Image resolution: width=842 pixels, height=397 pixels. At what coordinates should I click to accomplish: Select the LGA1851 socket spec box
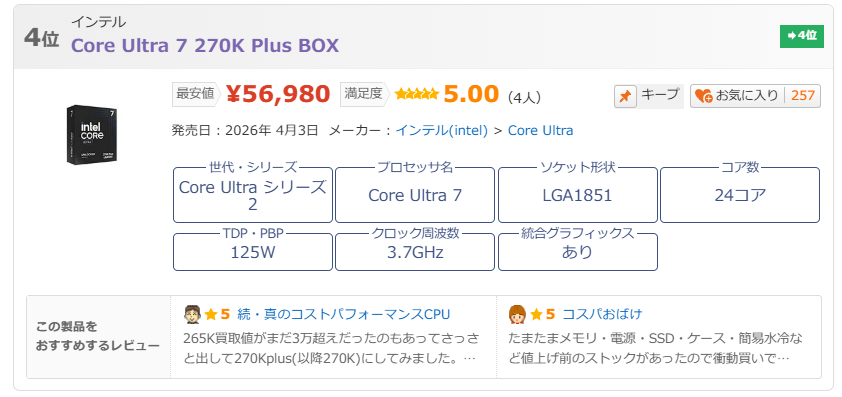click(x=578, y=195)
